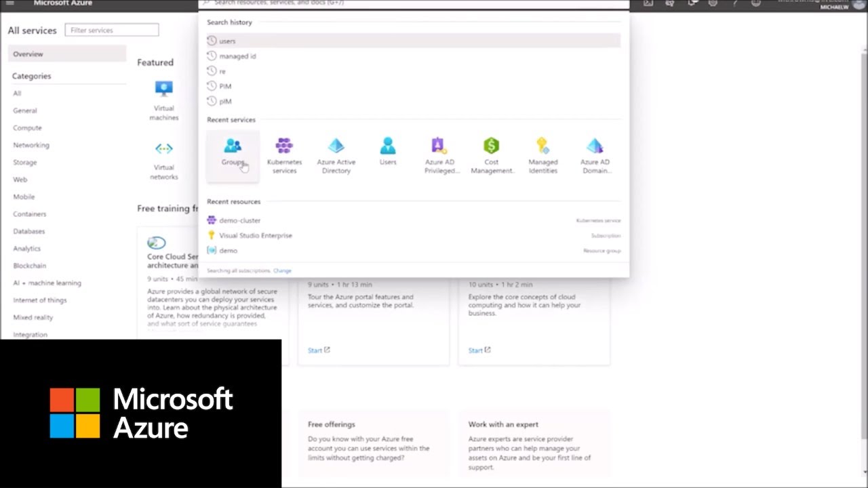Select 're' in search history
This screenshot has width=868, height=488.
pos(414,71)
